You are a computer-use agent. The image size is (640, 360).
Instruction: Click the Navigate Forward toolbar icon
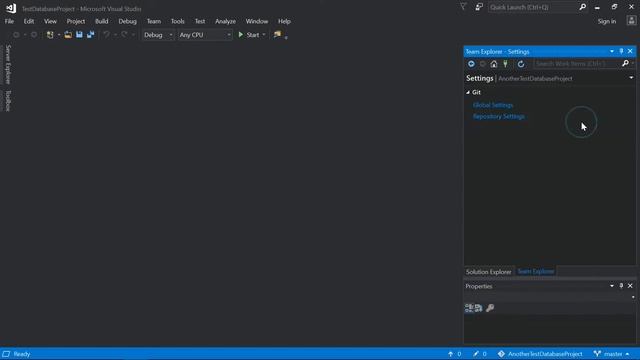[x=34, y=35]
